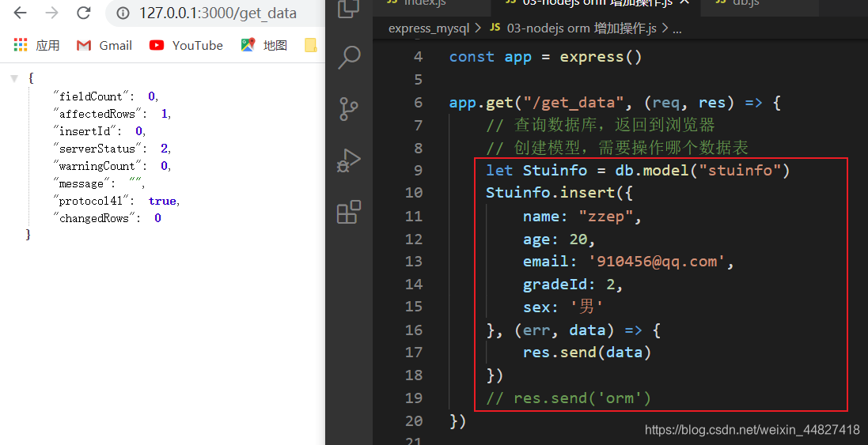868x445 pixels.
Task: Click the gradeId property on line 14
Action: pos(555,284)
